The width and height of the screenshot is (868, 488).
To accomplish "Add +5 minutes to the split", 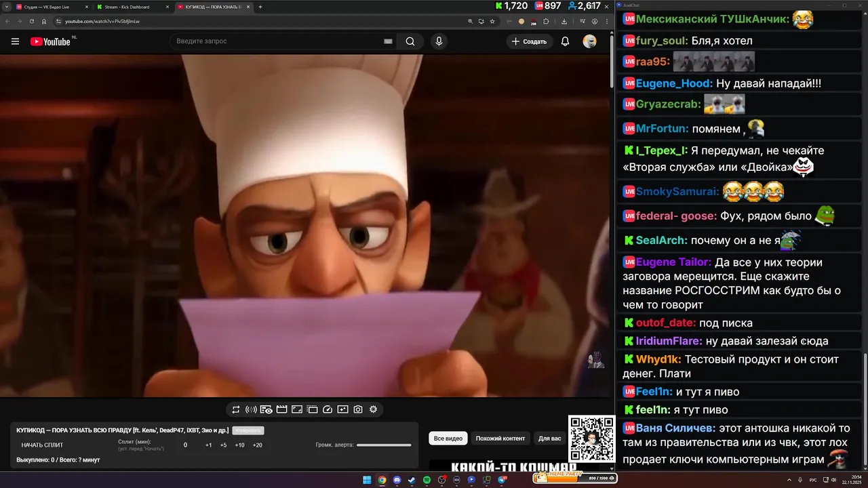I will (x=223, y=445).
